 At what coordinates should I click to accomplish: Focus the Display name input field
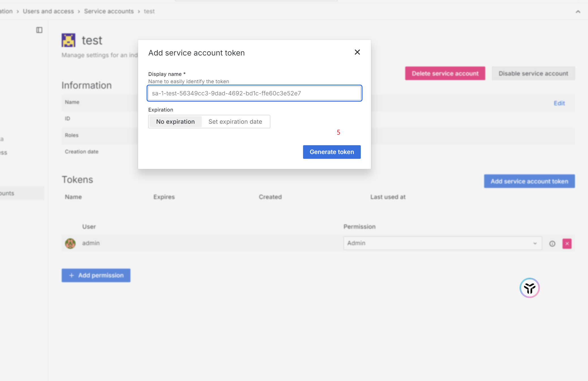[254, 93]
